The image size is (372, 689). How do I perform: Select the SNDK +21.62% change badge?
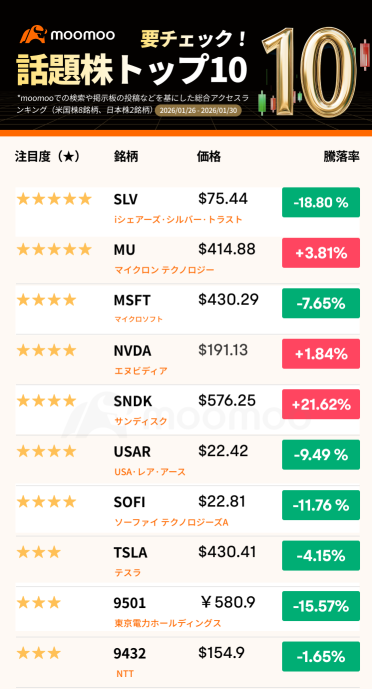321,404
